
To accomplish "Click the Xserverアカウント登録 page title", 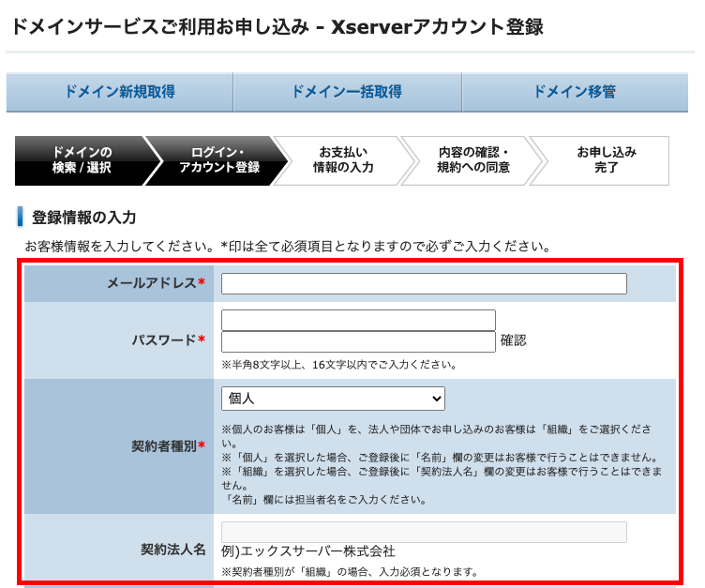I will [x=437, y=27].
